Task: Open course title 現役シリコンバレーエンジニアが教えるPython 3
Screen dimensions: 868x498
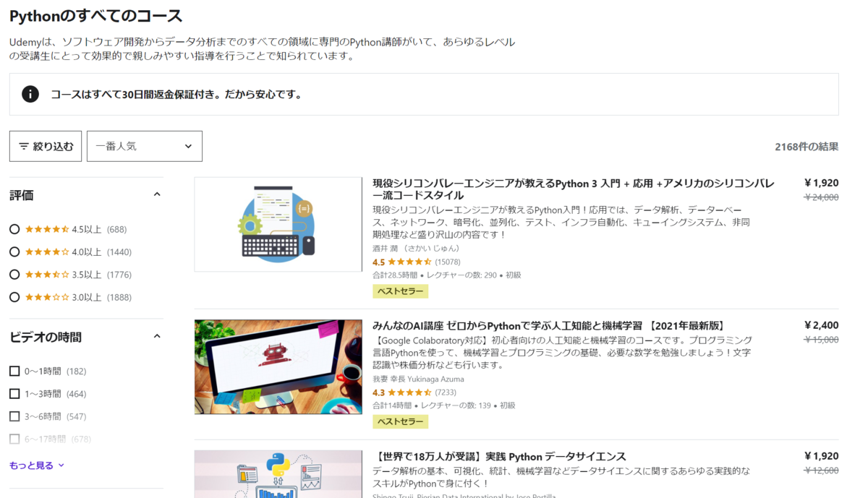Action: (574, 189)
